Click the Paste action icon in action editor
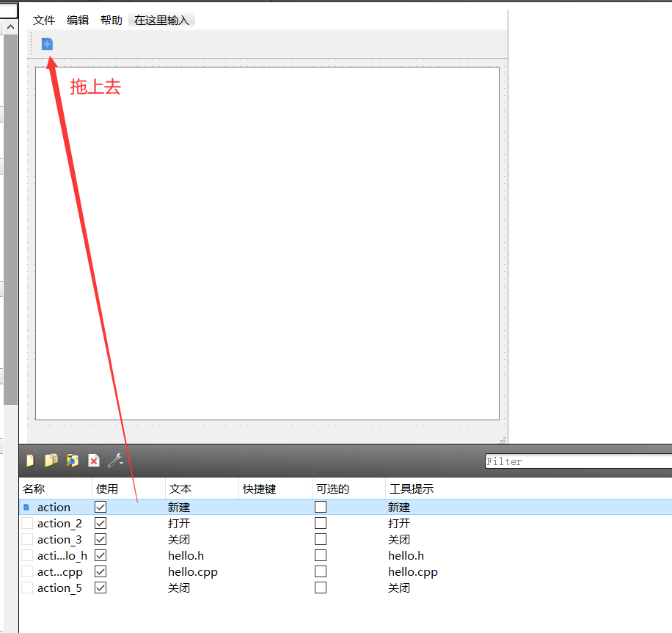672x633 pixels. [73, 461]
